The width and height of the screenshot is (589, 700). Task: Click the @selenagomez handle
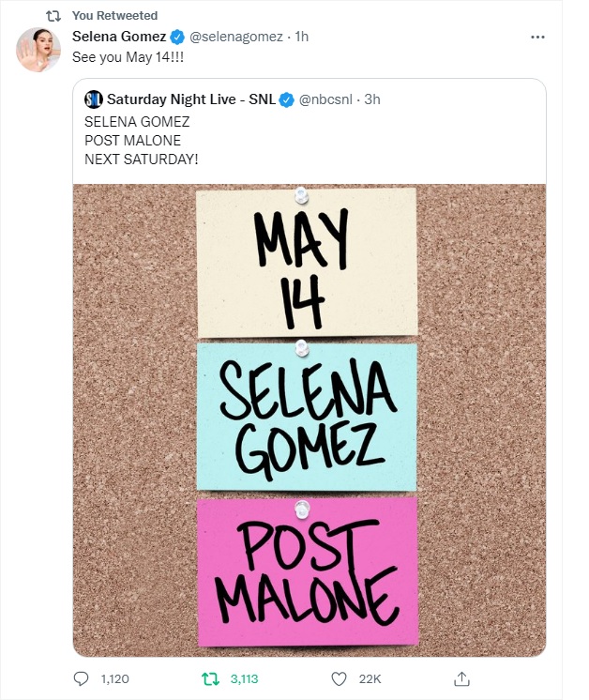[x=235, y=37]
